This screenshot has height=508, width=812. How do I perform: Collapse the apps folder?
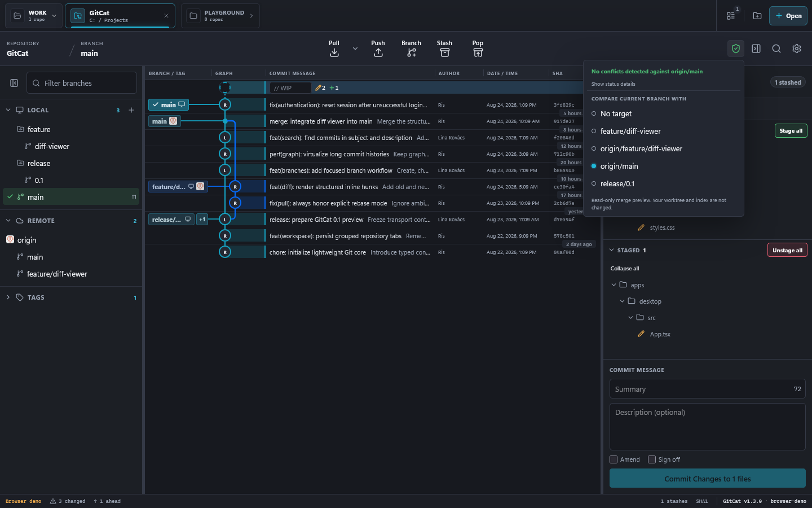(x=614, y=285)
